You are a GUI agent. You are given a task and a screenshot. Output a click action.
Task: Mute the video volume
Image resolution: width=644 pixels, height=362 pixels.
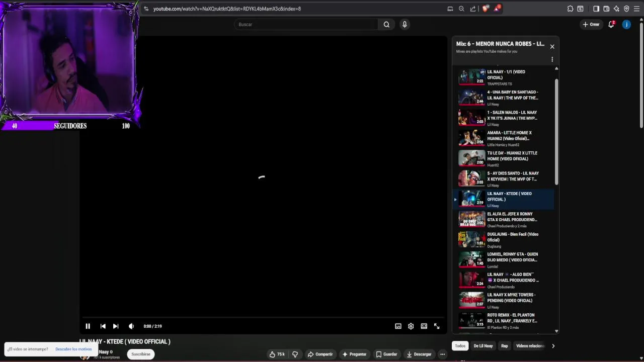(x=131, y=326)
